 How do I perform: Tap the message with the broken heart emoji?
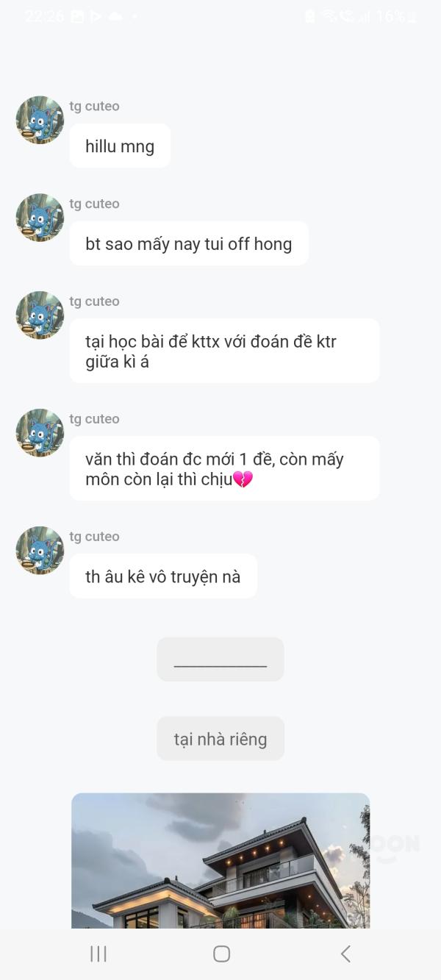224,468
